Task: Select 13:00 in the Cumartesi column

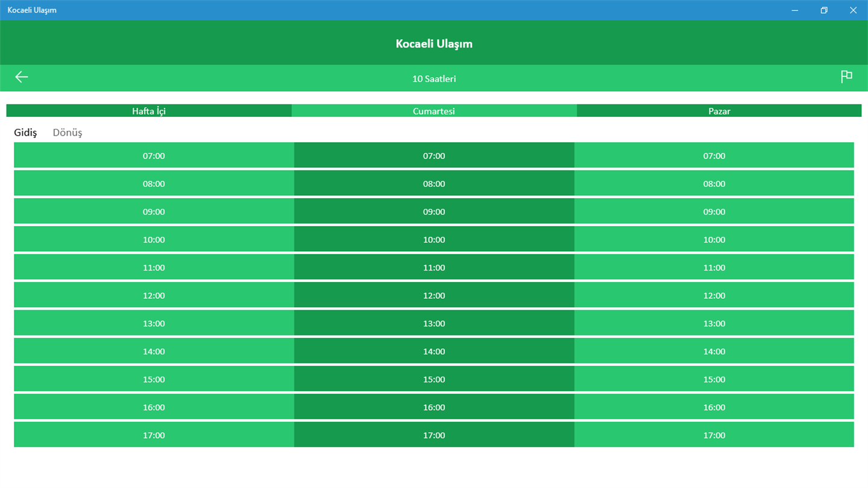Action: [x=434, y=323]
